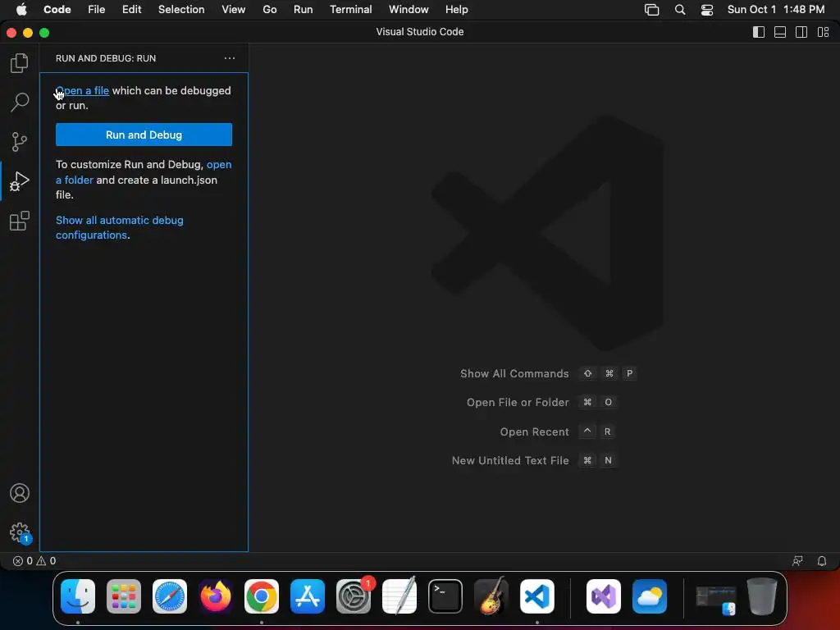Open the Code application menu

pyautogui.click(x=57, y=10)
